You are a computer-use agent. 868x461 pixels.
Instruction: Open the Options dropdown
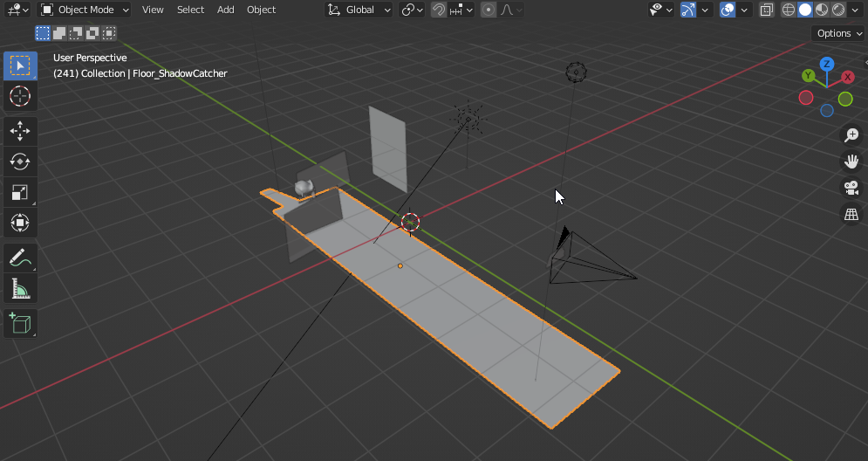click(x=838, y=33)
